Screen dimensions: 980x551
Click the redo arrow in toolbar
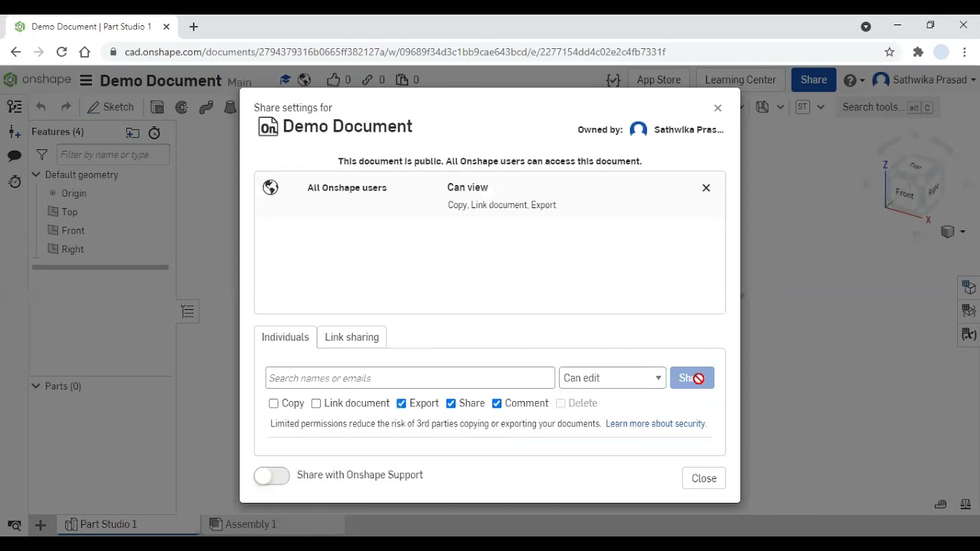tap(66, 107)
